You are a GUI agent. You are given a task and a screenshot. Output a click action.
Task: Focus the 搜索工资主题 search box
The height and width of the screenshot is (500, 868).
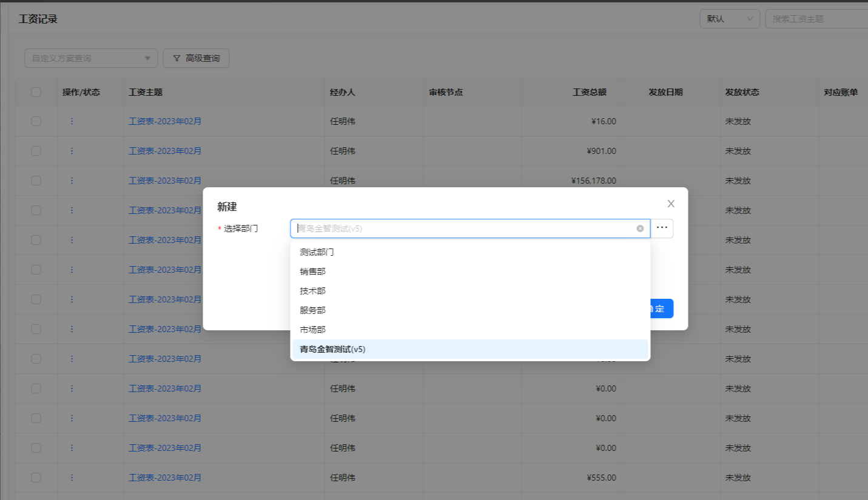point(816,19)
